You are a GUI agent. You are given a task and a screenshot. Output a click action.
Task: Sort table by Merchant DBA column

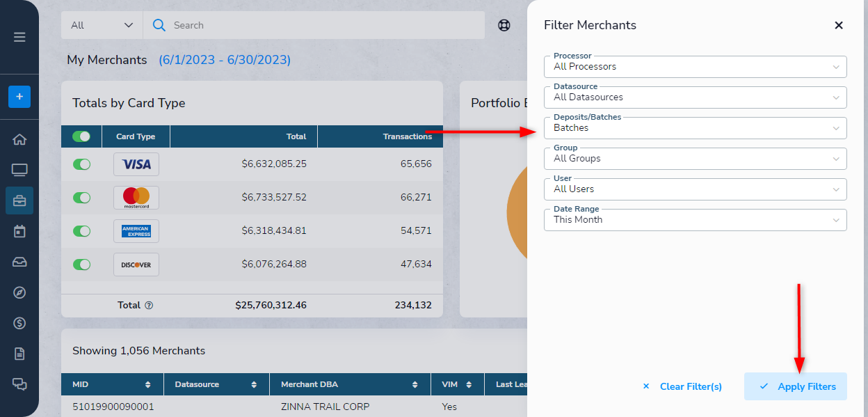pos(348,384)
